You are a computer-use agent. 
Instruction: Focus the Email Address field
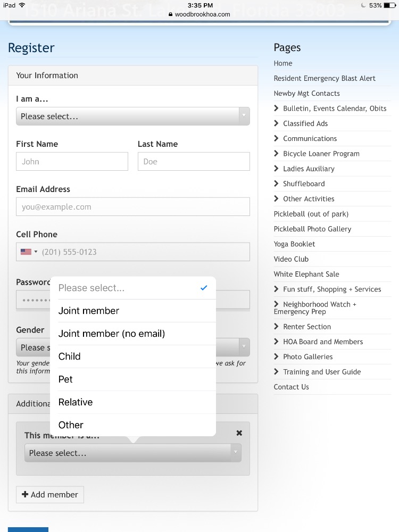(x=132, y=206)
